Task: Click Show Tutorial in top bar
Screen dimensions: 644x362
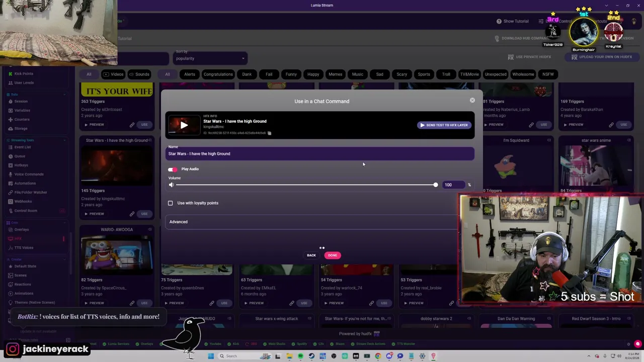Action: tap(513, 21)
